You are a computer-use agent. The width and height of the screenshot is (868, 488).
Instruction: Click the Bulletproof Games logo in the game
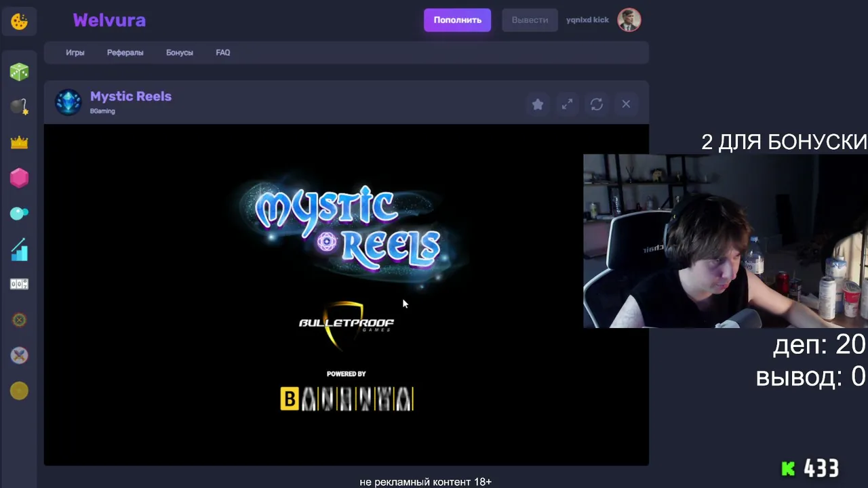[347, 325]
